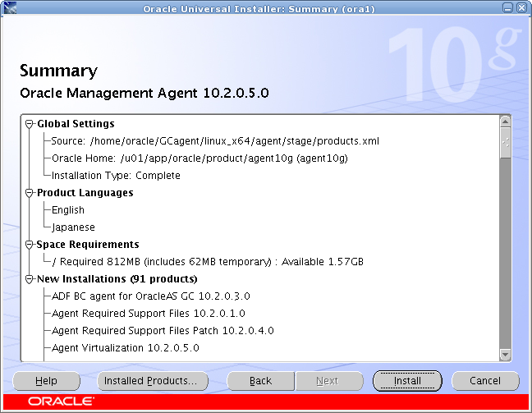Collapse the Global Settings tree node
532x413 pixels.
click(x=30, y=124)
